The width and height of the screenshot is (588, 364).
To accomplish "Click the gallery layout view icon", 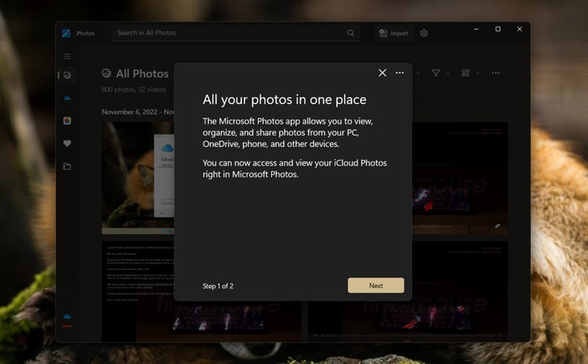I will pos(465,73).
